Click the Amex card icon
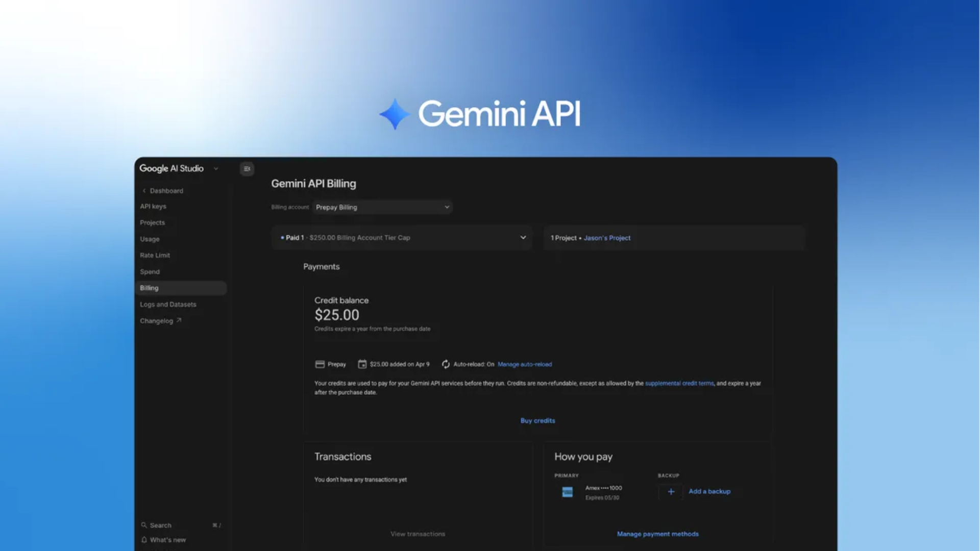Screen dimensions: 980x551 click(567, 492)
